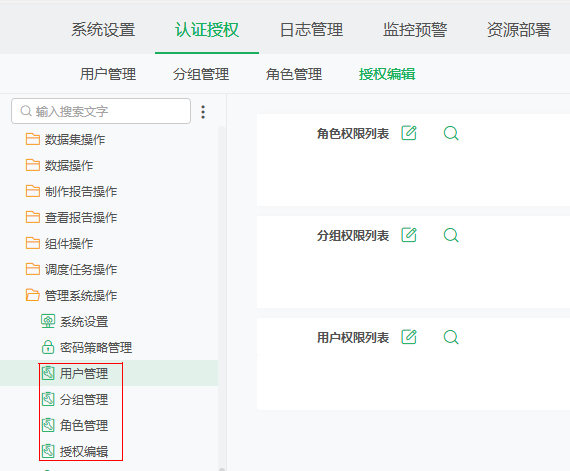Viewport: 570px width, 471px height.
Task: Click search icon for 用户权限列表
Action: 451,337
